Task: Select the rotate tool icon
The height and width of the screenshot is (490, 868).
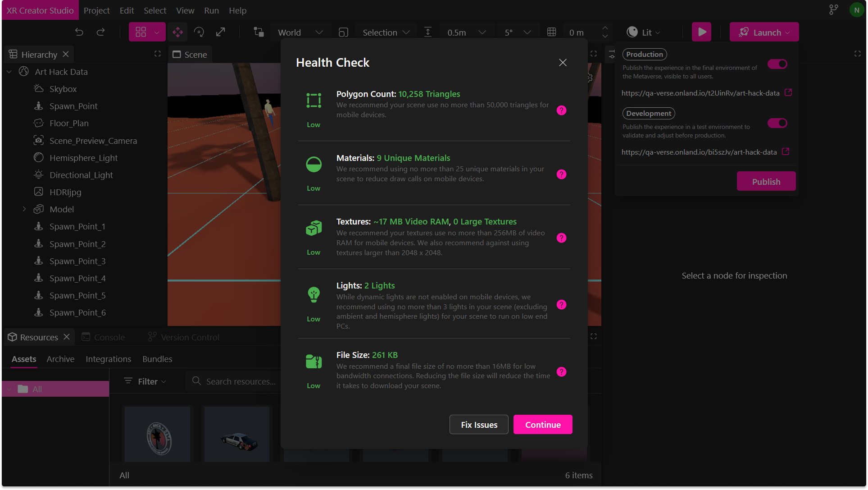Action: [199, 32]
